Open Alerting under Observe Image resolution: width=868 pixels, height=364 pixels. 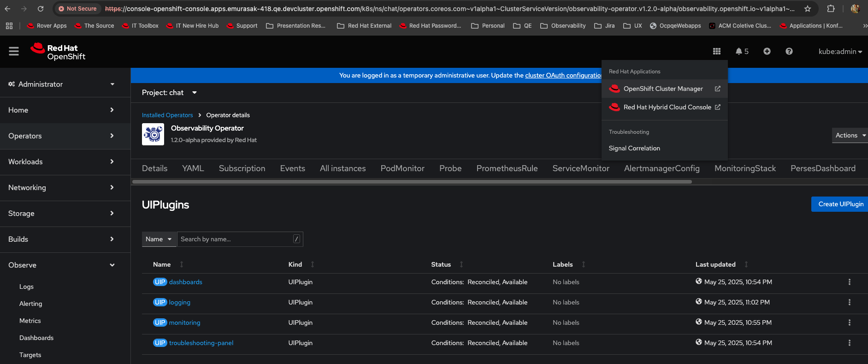[30, 304]
